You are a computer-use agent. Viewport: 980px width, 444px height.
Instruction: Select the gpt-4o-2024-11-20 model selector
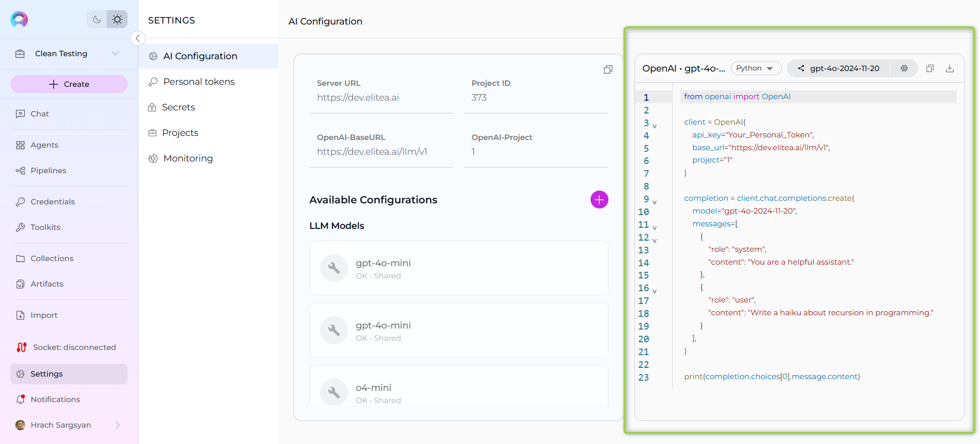tap(838, 68)
